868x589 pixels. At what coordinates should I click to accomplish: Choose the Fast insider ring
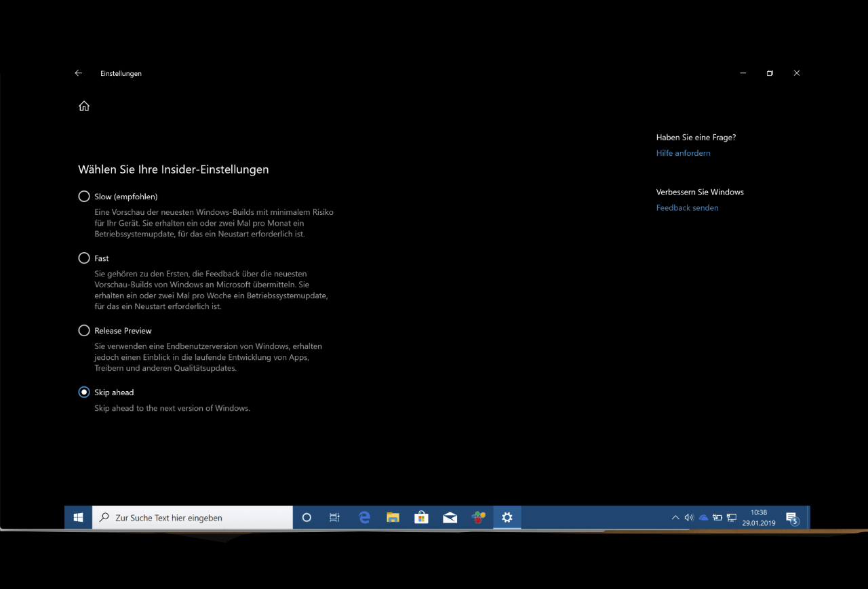84,258
